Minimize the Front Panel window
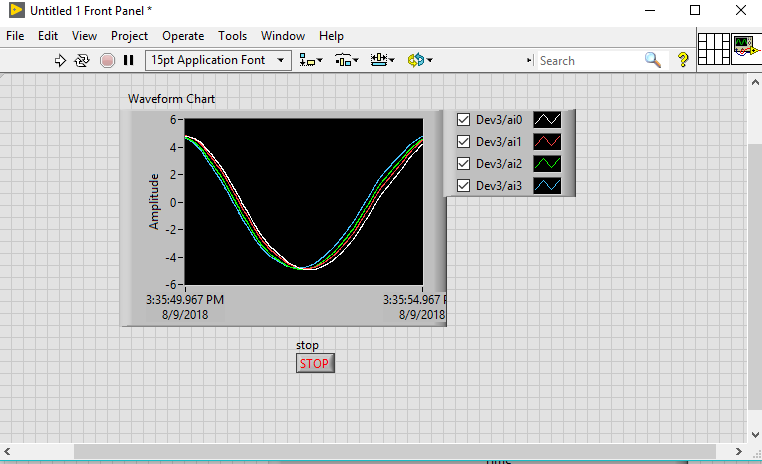 (650, 10)
